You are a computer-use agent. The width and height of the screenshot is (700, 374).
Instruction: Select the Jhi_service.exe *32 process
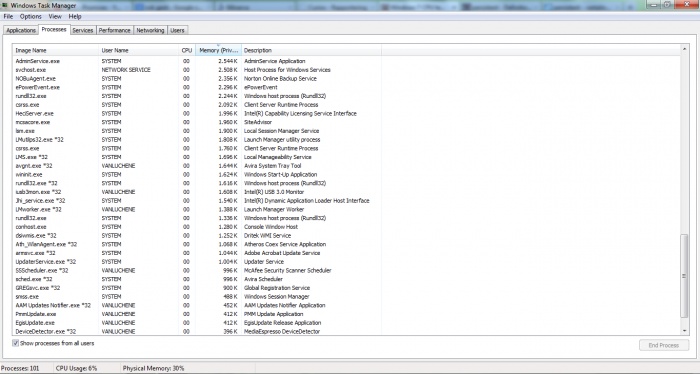pos(346,200)
